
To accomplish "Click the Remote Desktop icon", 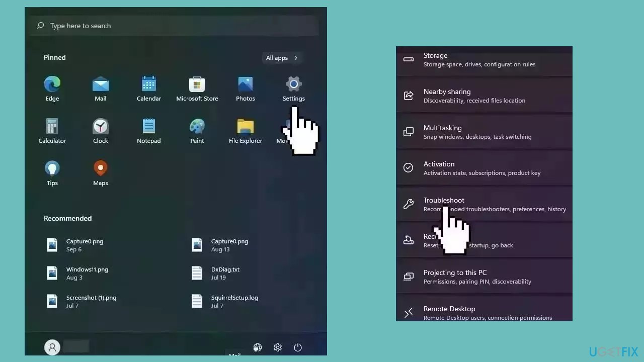I will tap(409, 313).
